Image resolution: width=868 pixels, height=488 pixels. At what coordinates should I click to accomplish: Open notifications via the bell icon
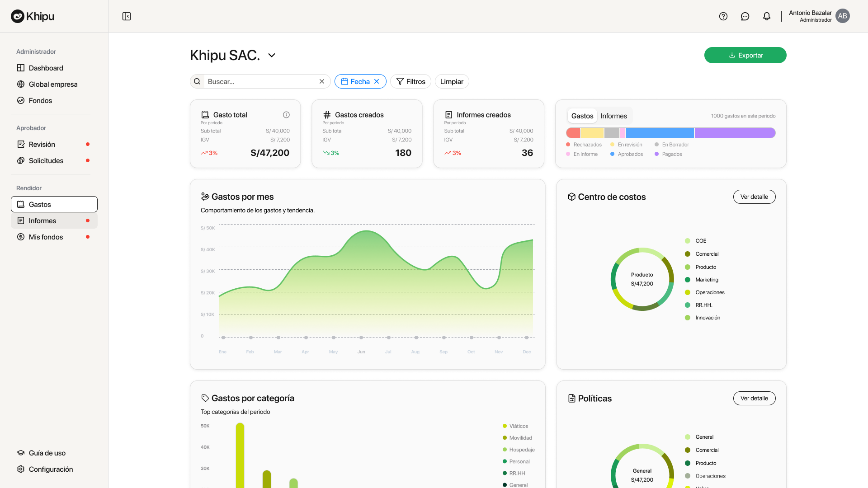pos(767,16)
